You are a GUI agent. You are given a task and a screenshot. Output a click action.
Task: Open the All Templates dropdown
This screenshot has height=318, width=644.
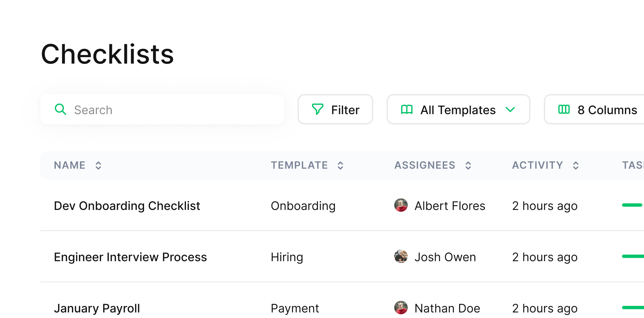tap(458, 110)
